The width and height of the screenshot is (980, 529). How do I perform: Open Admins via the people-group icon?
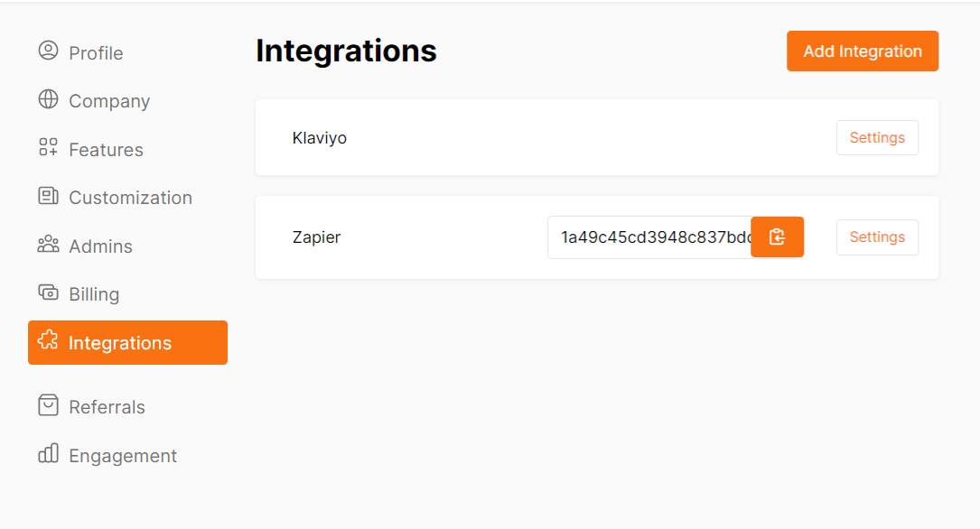click(48, 245)
